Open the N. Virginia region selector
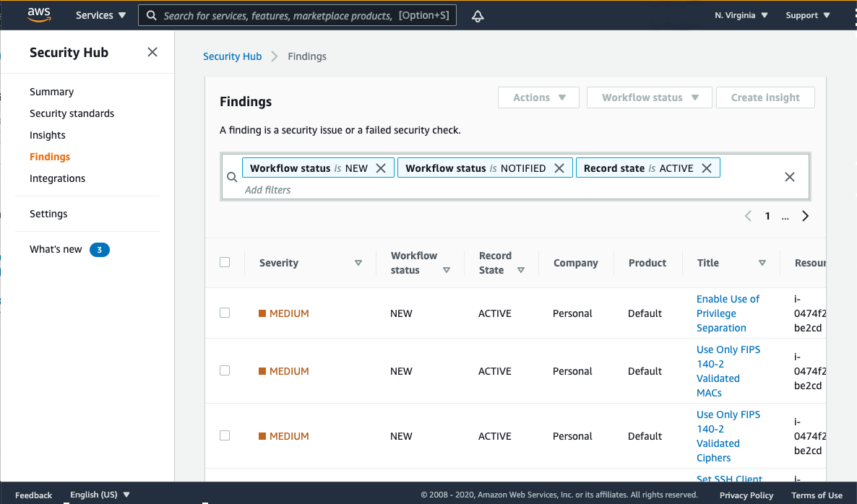857x504 pixels. point(740,14)
